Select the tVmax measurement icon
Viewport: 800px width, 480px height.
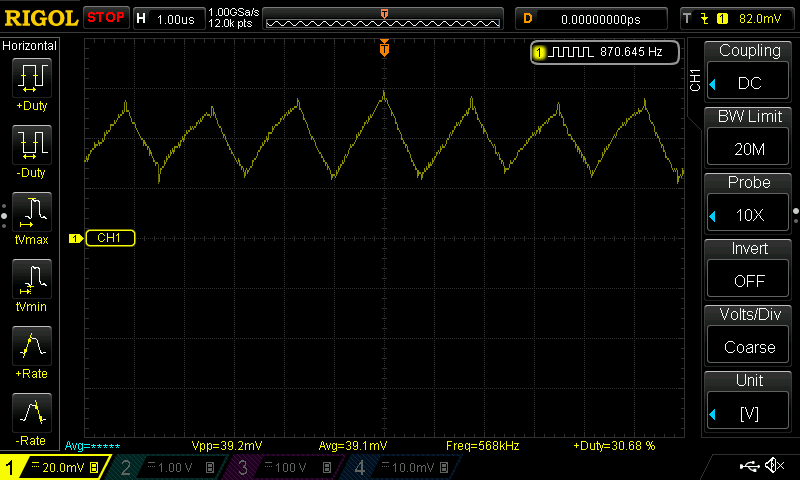32,212
